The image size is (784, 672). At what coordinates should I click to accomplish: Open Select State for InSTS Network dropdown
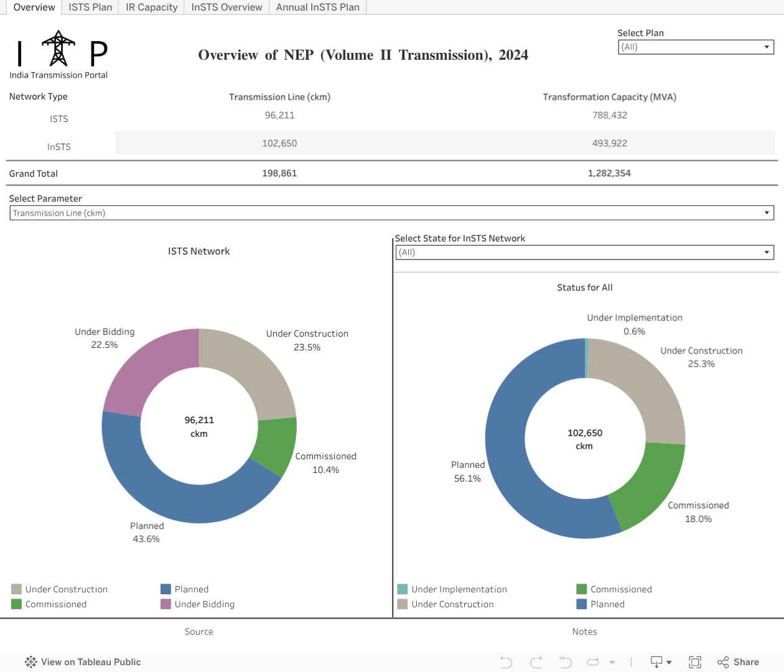(584, 252)
